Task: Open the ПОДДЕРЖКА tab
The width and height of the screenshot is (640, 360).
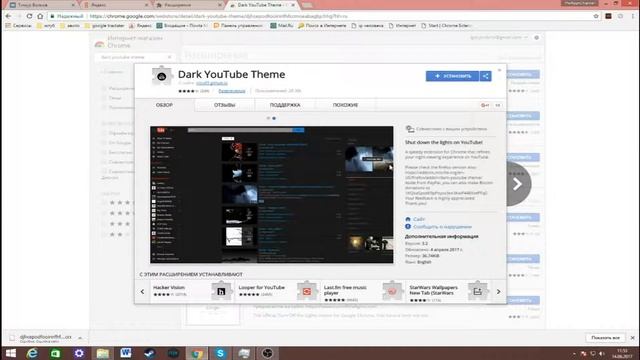Action: [x=285, y=105]
